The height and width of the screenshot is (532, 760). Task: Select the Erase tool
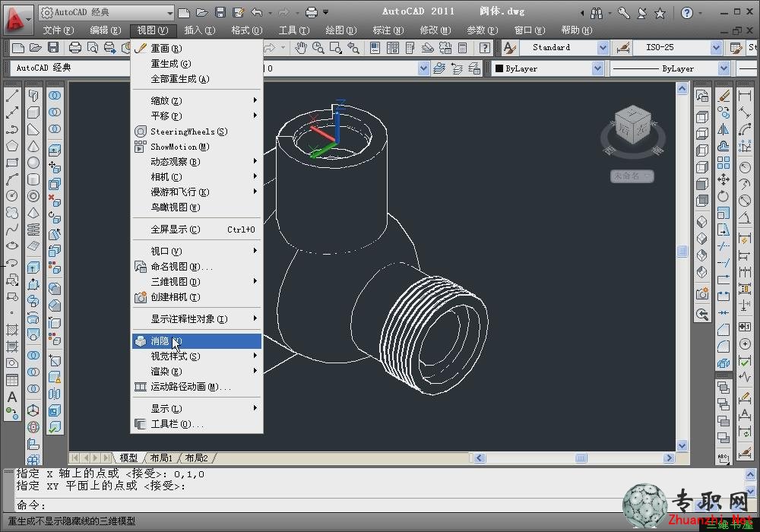(x=724, y=96)
